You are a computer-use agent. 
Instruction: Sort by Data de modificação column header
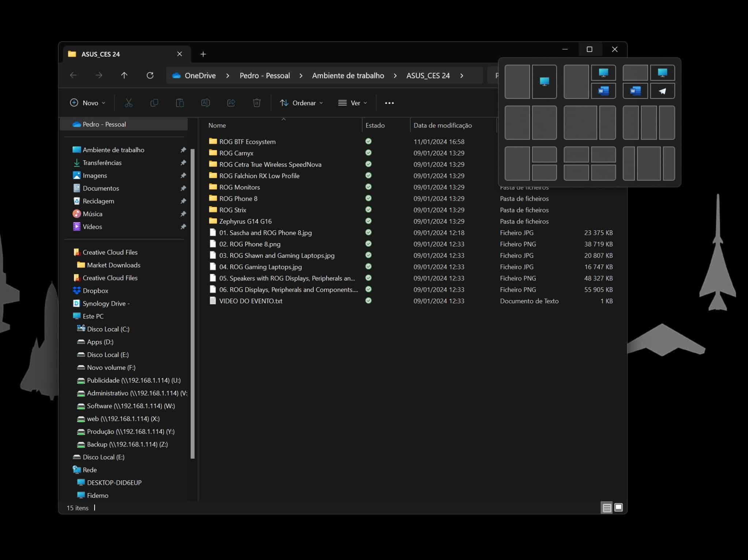click(442, 125)
